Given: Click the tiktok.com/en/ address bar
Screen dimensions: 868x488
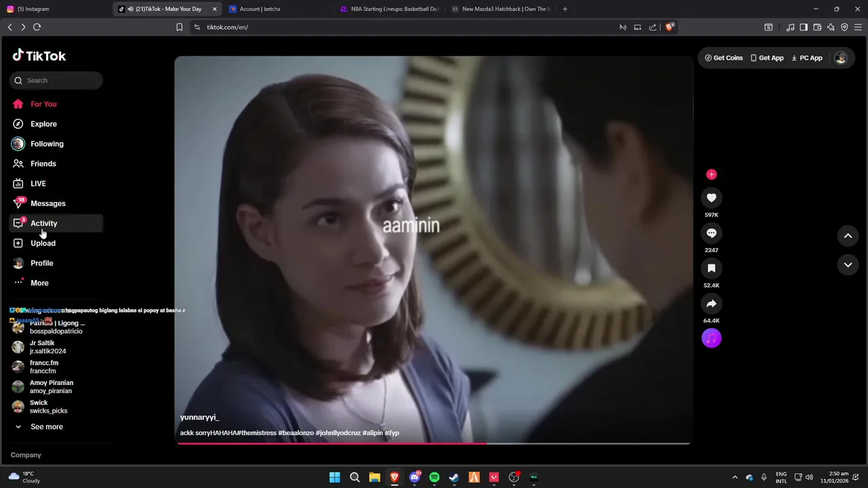Looking at the screenshot, I should click(407, 27).
